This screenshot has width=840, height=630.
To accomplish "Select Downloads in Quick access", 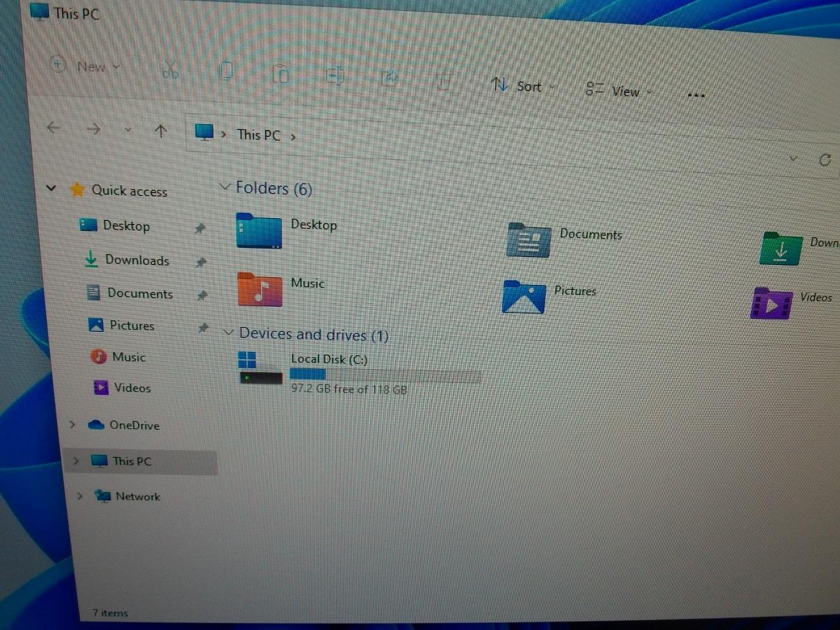I will pos(136,261).
